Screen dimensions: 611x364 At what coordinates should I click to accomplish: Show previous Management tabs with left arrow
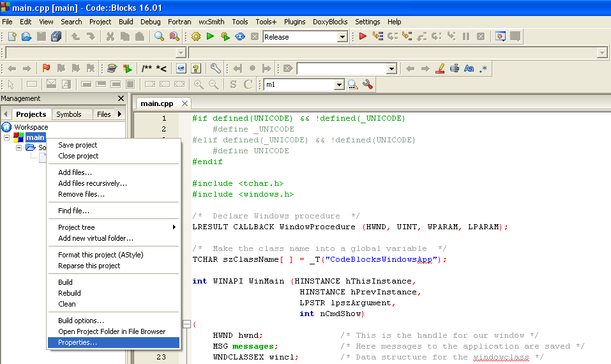click(6, 114)
